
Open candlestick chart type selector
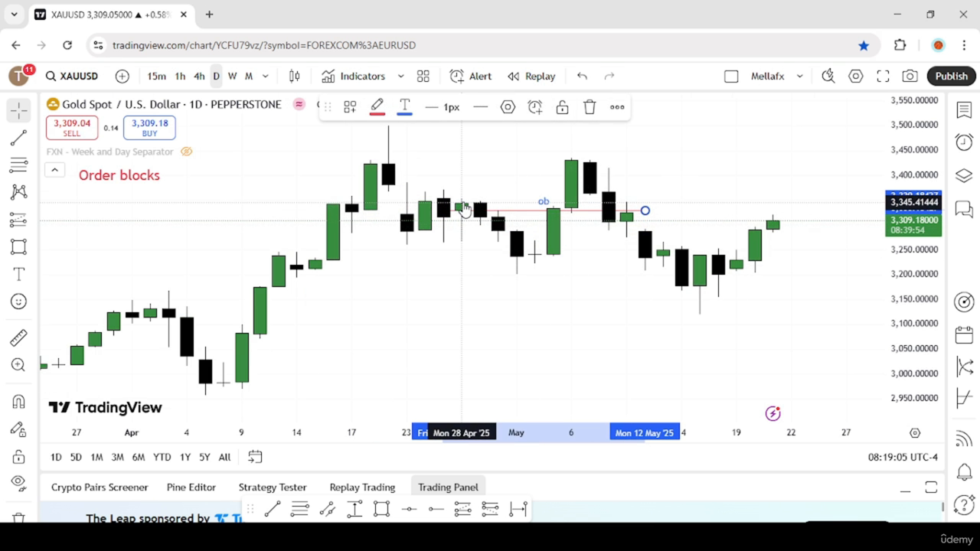pyautogui.click(x=294, y=76)
